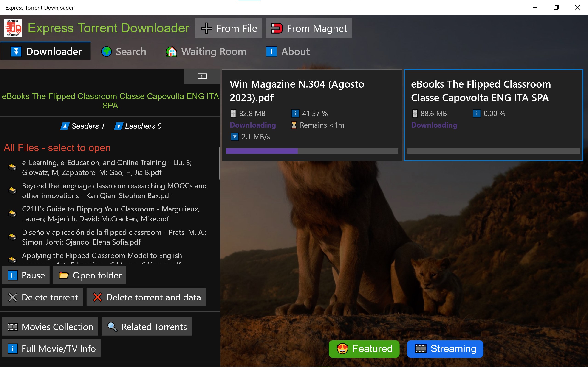This screenshot has height=367, width=588.
Task: Click the Seeders up-arrow icon
Action: [x=65, y=126]
